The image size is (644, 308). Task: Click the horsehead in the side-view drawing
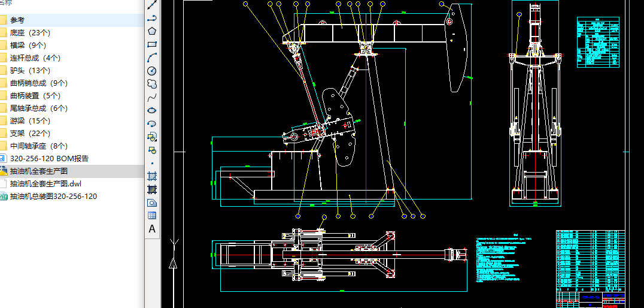tap(457, 47)
